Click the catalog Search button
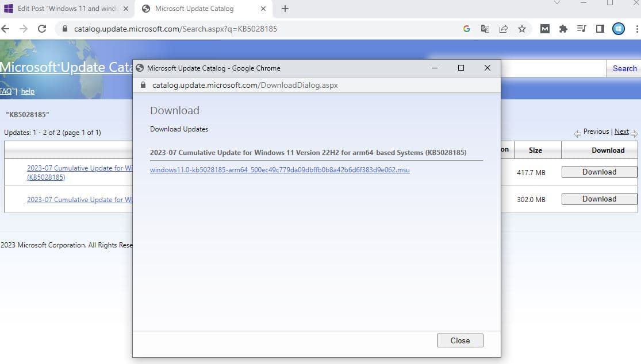The height and width of the screenshot is (364, 641). coord(624,68)
